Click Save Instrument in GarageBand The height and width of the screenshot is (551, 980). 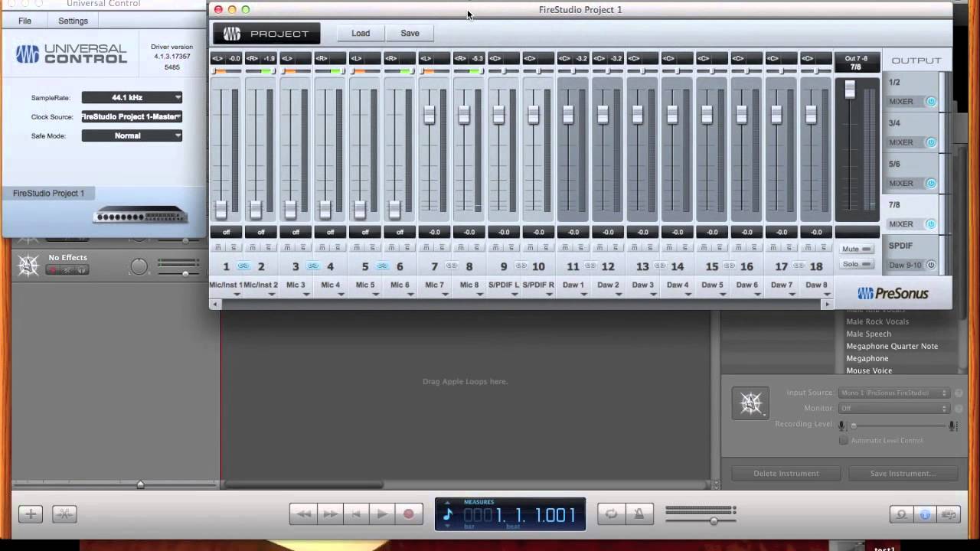coord(903,473)
